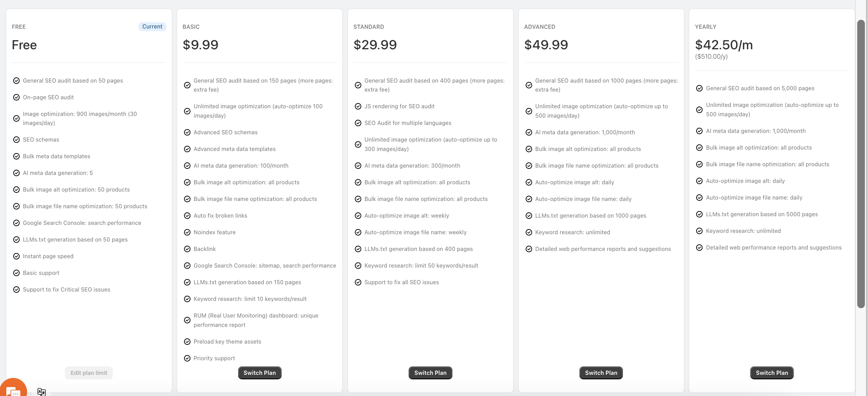
Task: Switch to the Basic $9.99 plan
Action: [260, 373]
